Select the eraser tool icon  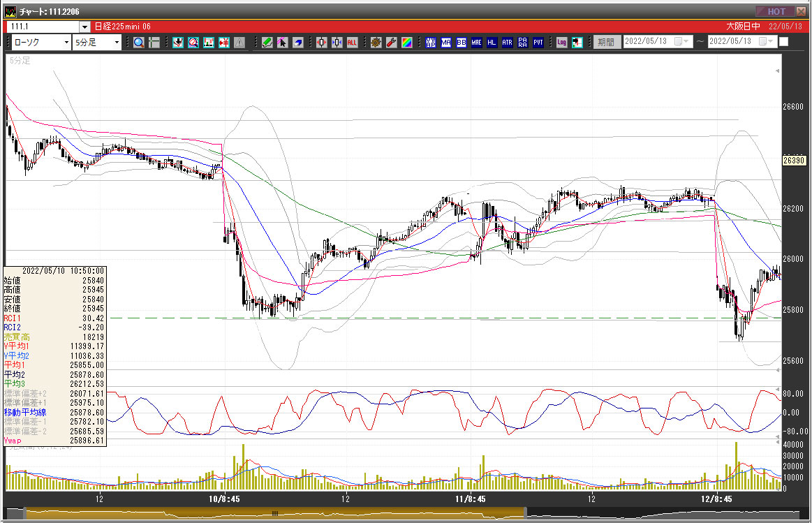tap(297, 43)
